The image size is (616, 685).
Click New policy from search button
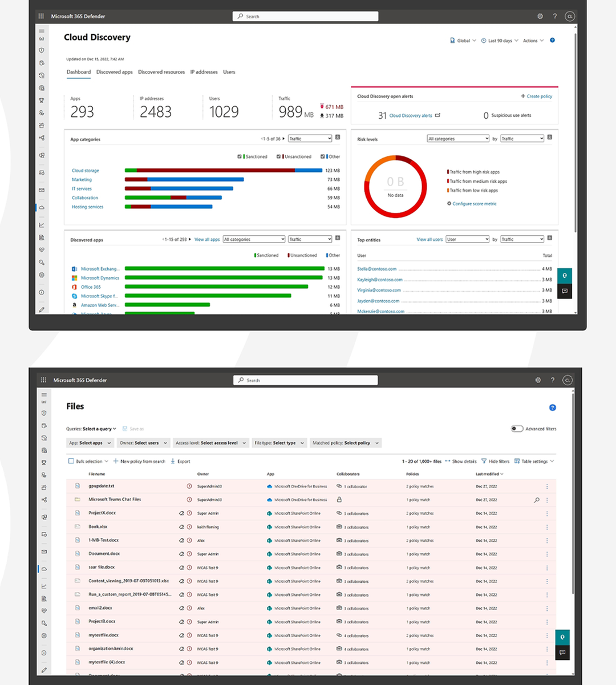click(139, 461)
